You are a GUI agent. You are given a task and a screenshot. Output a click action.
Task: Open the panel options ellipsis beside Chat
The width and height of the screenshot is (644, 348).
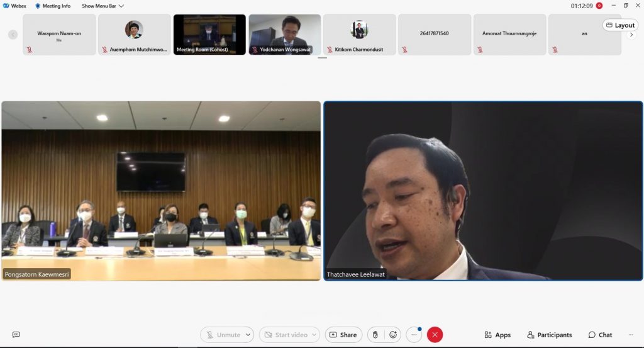pos(630,335)
